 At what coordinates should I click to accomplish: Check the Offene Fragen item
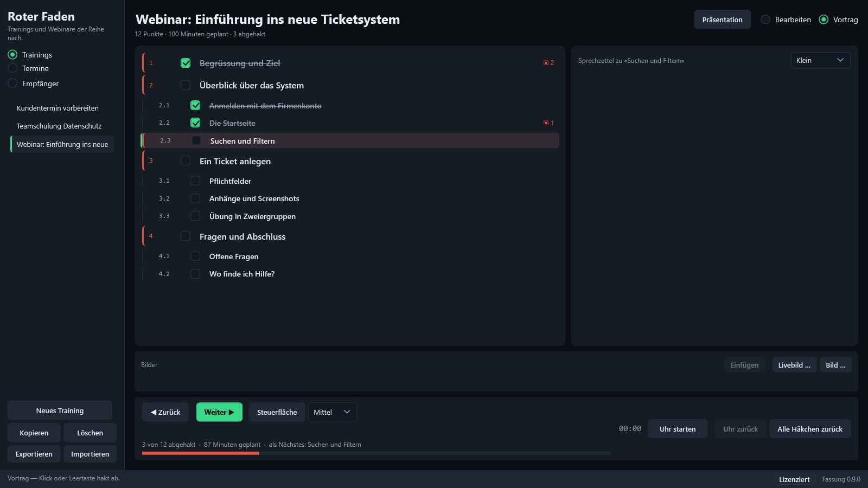(x=195, y=256)
